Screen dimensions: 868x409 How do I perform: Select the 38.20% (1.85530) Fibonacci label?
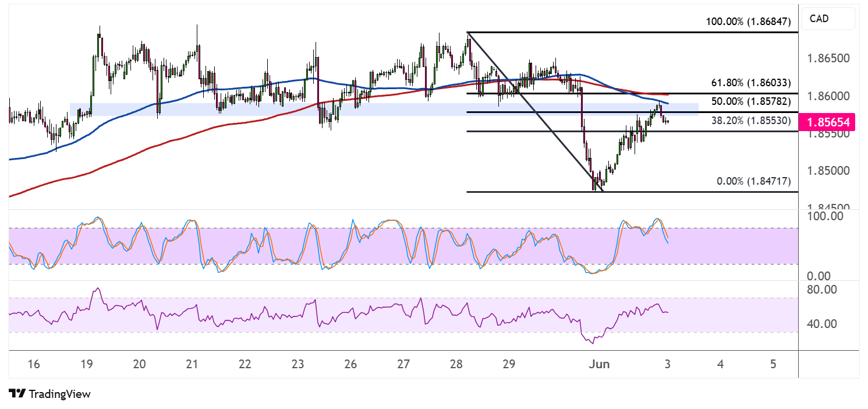751,121
